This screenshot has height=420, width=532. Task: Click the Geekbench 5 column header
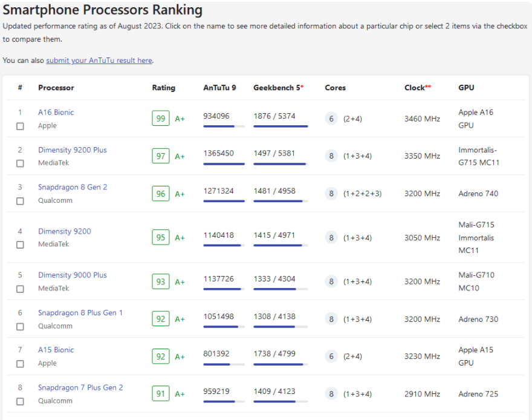(x=278, y=88)
